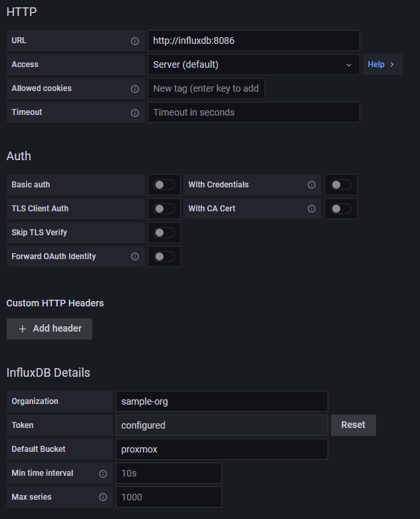The height and width of the screenshot is (519, 420).
Task: Expand the Help link next to Access
Action: pos(381,64)
